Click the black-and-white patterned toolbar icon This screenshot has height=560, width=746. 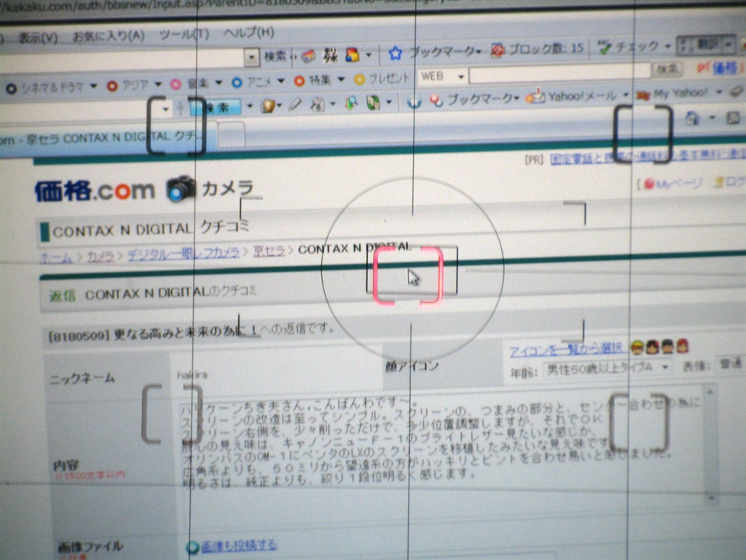tap(330, 55)
